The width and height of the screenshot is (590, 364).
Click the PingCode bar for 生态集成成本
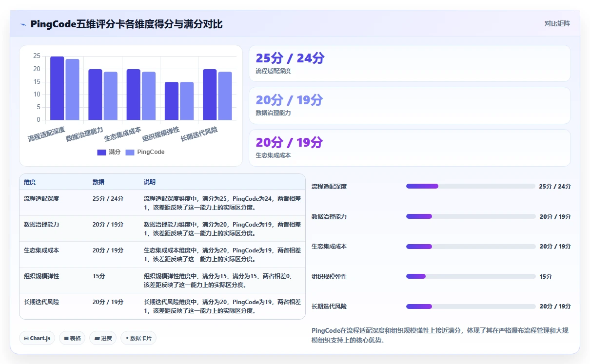(x=149, y=96)
